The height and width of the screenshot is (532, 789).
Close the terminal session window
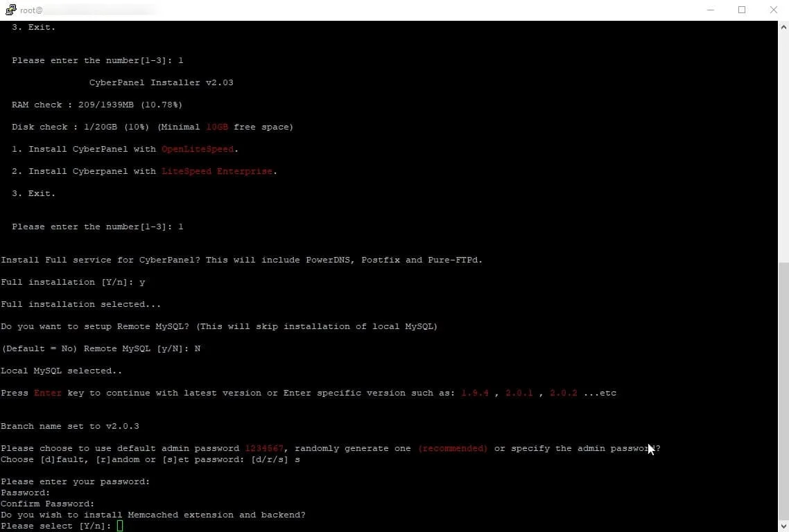[774, 10]
